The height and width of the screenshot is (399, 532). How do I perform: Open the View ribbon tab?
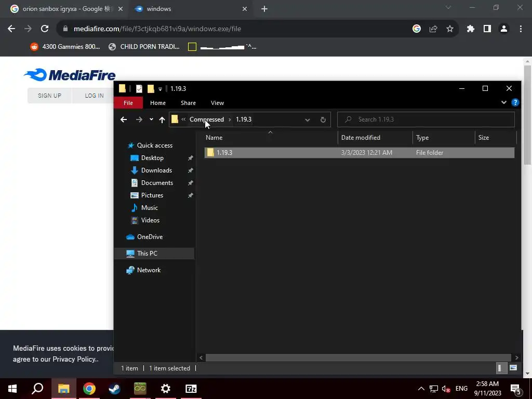[x=217, y=103]
